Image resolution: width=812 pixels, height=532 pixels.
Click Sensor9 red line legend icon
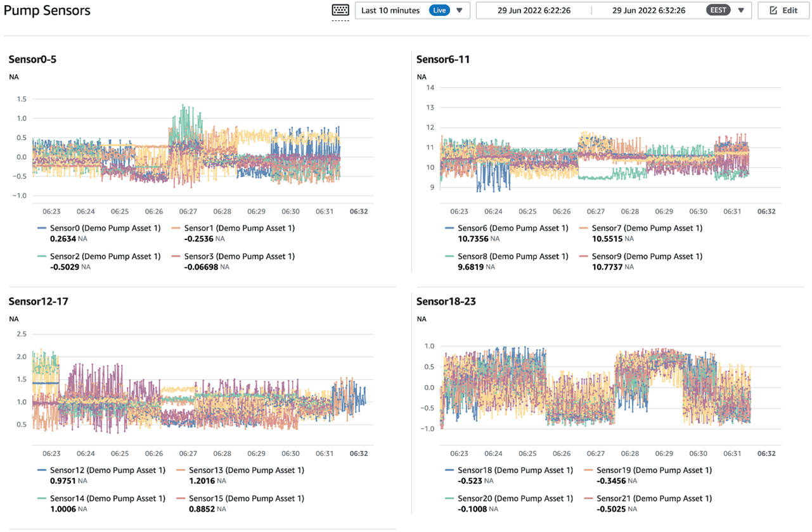pos(584,256)
